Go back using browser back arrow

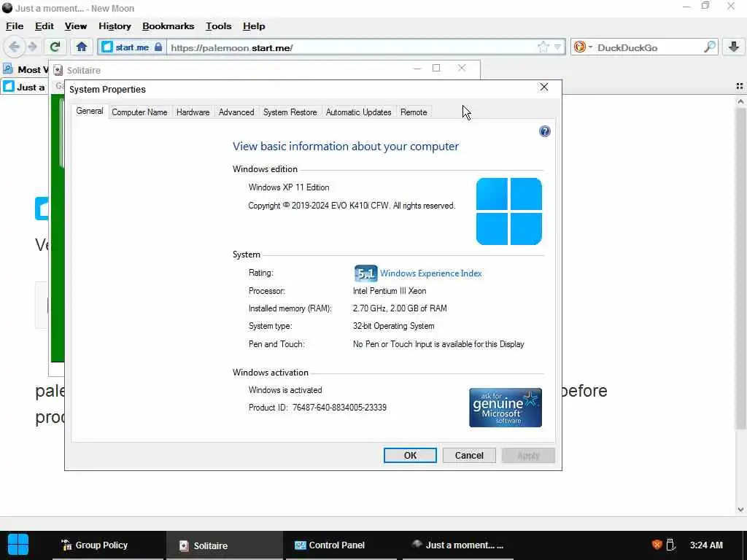(14, 47)
